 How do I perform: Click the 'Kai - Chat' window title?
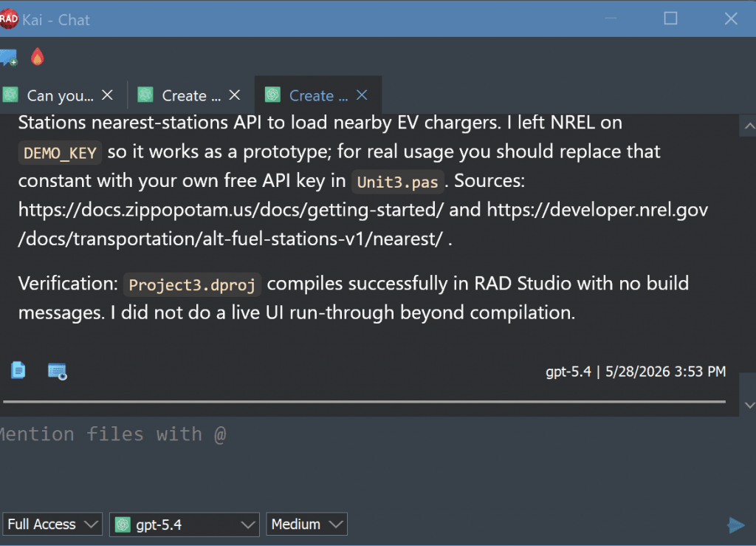56,20
